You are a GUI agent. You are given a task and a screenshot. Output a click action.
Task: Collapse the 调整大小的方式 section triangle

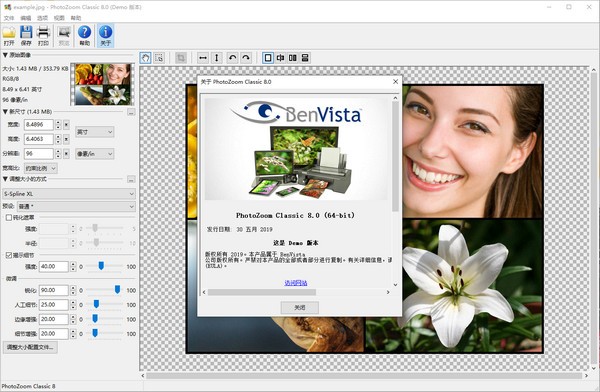pos(5,179)
